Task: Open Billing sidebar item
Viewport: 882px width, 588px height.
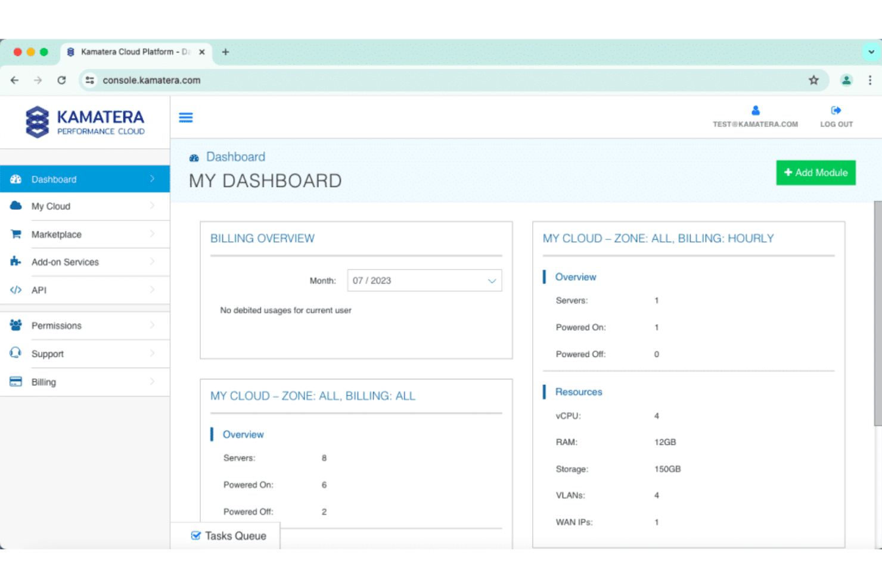Action: tap(85, 382)
